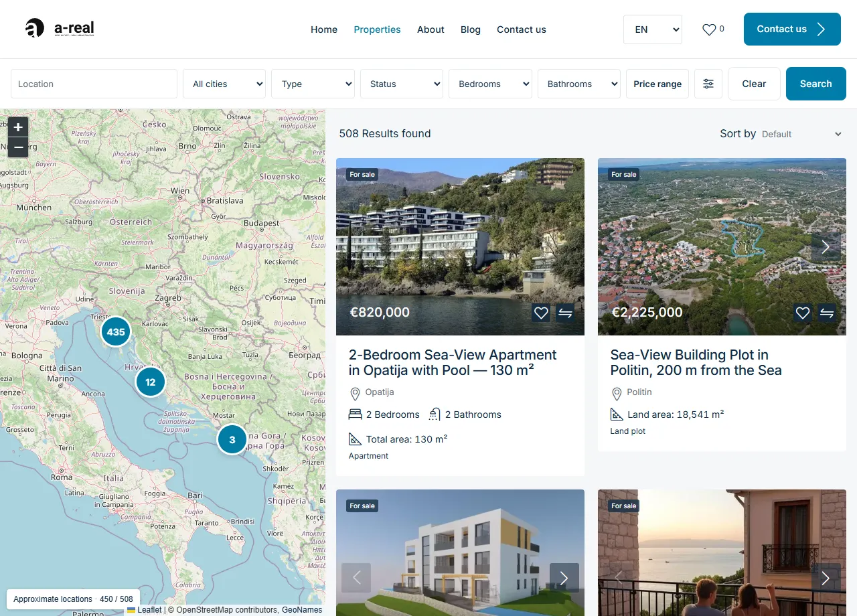Click the 3 map cluster marker

tap(232, 440)
